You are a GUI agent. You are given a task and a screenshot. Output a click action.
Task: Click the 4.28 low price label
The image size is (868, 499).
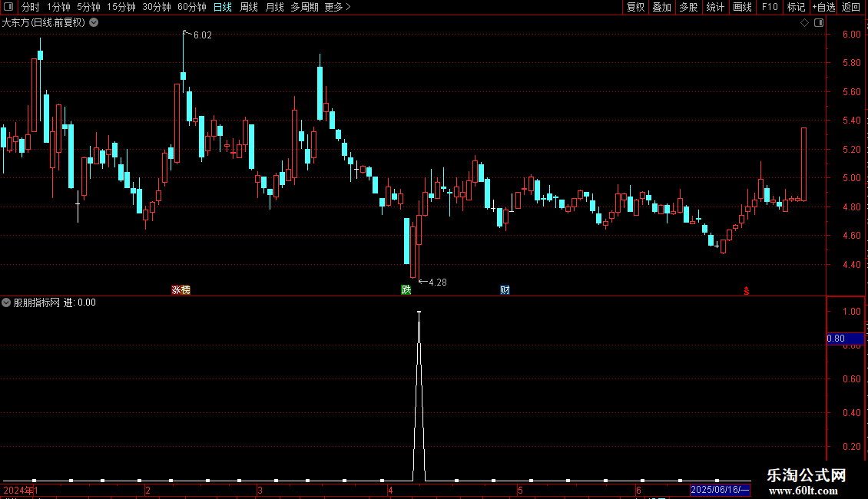(x=438, y=283)
